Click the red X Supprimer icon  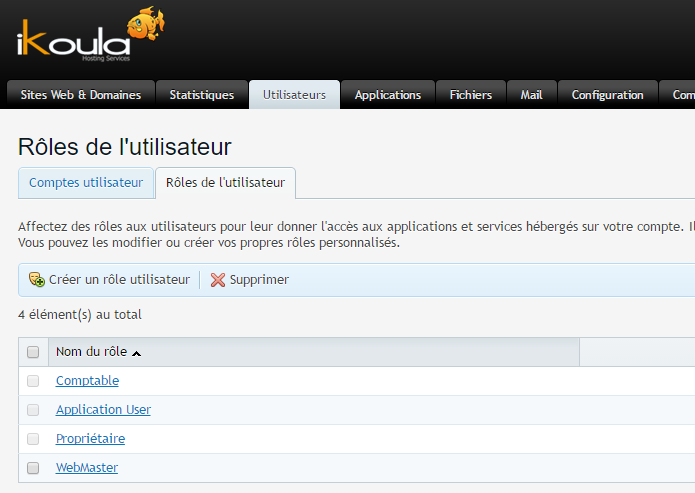pos(218,280)
